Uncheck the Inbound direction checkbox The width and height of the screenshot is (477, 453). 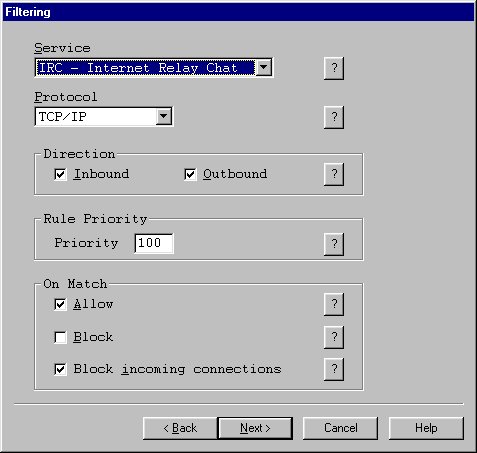coord(60,174)
